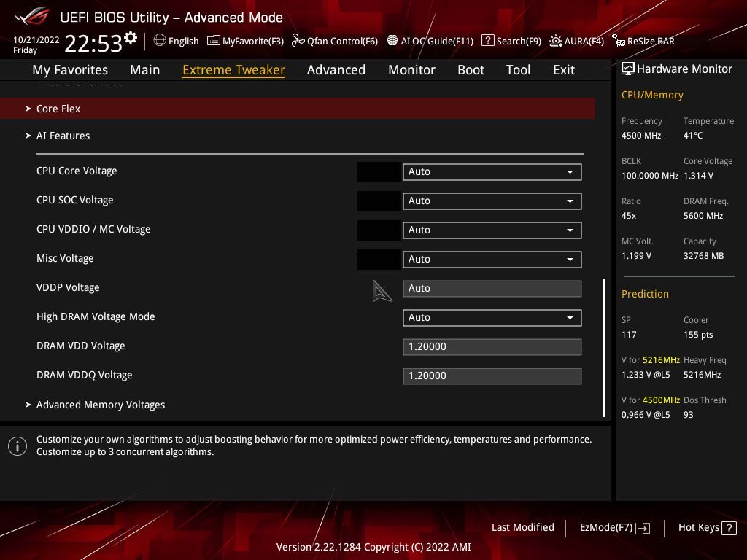Click the VDDP Voltage input field

(x=492, y=289)
